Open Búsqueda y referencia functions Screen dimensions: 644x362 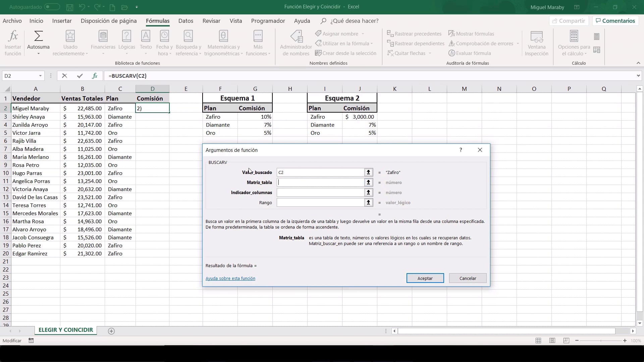coord(188,36)
